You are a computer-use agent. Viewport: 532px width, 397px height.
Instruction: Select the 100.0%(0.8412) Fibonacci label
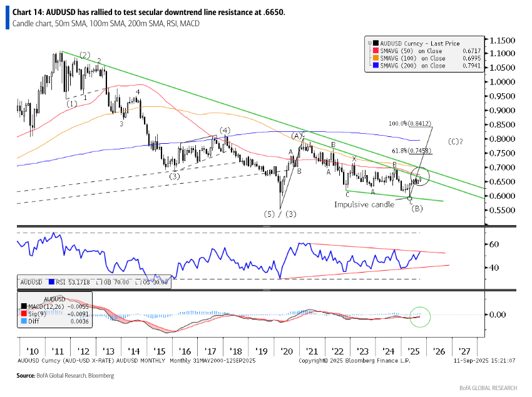point(411,124)
